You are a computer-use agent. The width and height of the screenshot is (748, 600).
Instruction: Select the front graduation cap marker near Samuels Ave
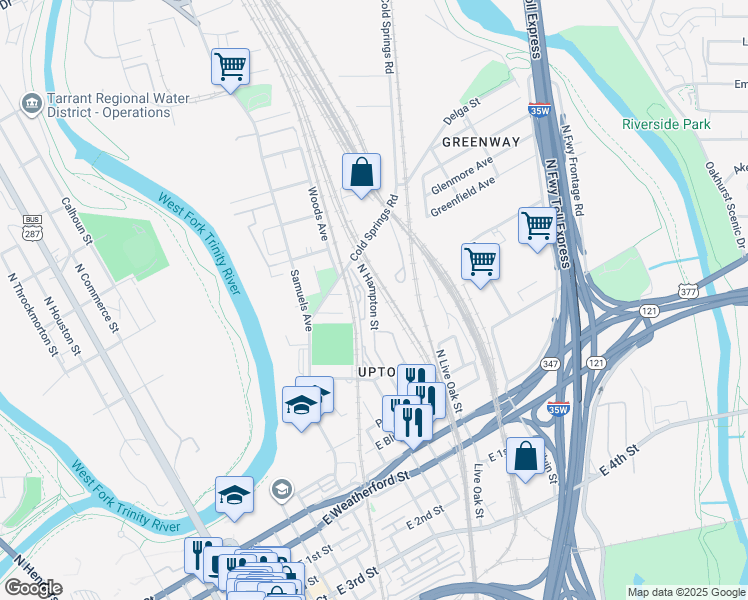[x=301, y=407]
